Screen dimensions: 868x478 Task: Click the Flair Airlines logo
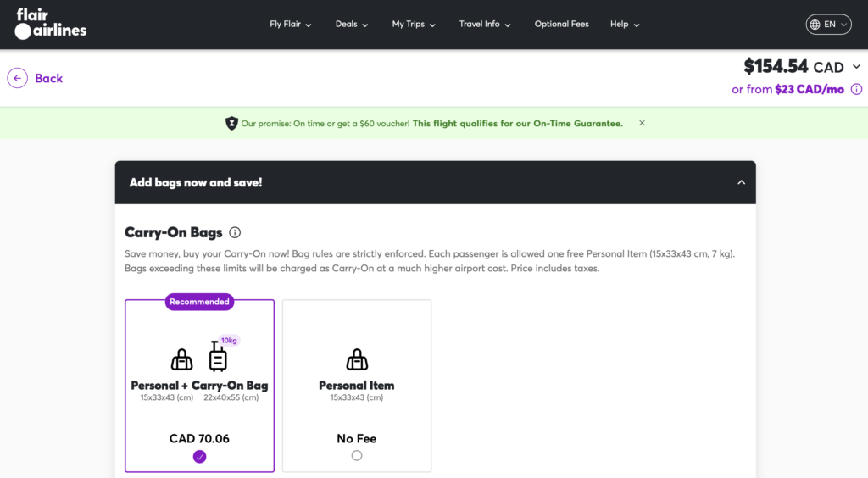pos(51,24)
